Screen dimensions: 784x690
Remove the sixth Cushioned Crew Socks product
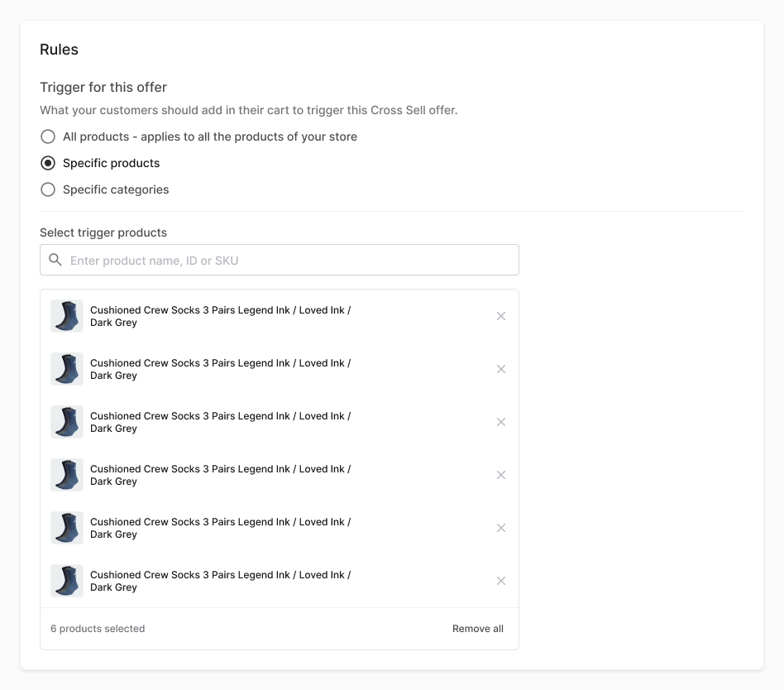click(500, 581)
